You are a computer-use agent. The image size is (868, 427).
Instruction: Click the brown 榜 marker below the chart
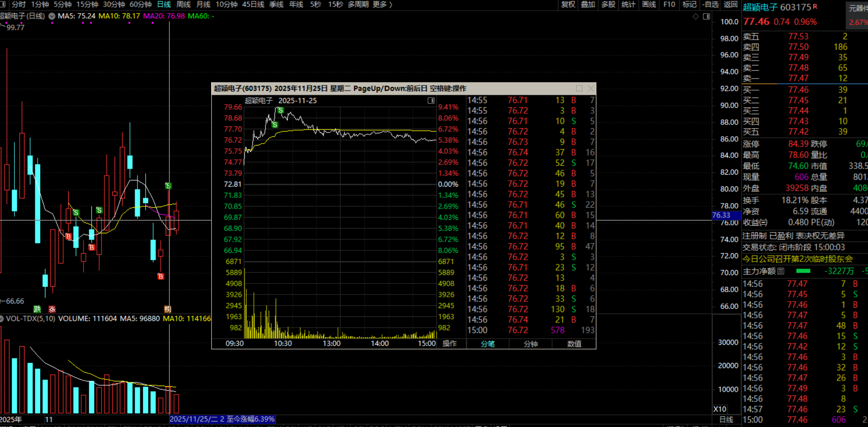point(168,309)
